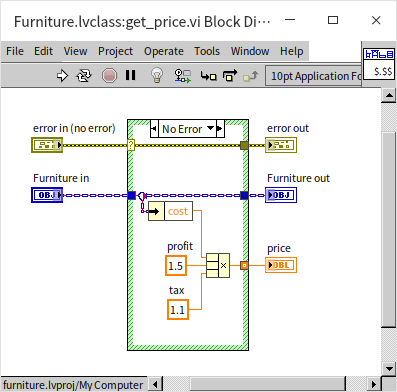Open the Edit menu
The width and height of the screenshot is (397, 392).
pyautogui.click(x=43, y=51)
